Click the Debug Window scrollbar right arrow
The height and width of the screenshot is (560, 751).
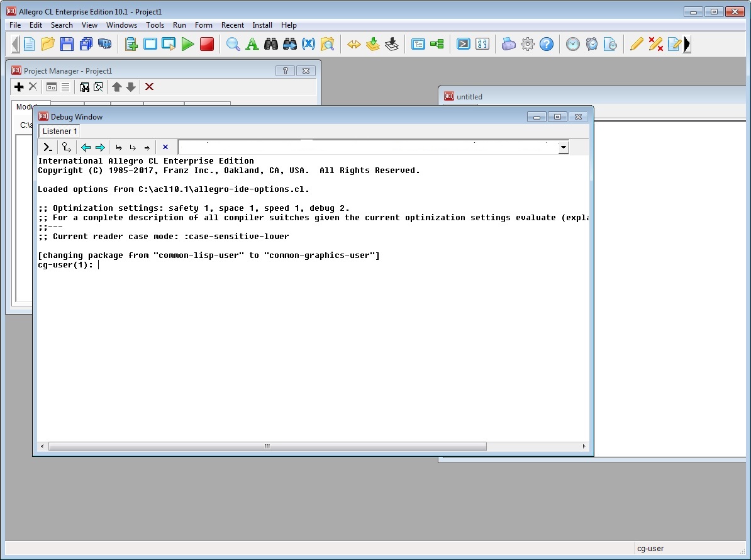pos(584,447)
